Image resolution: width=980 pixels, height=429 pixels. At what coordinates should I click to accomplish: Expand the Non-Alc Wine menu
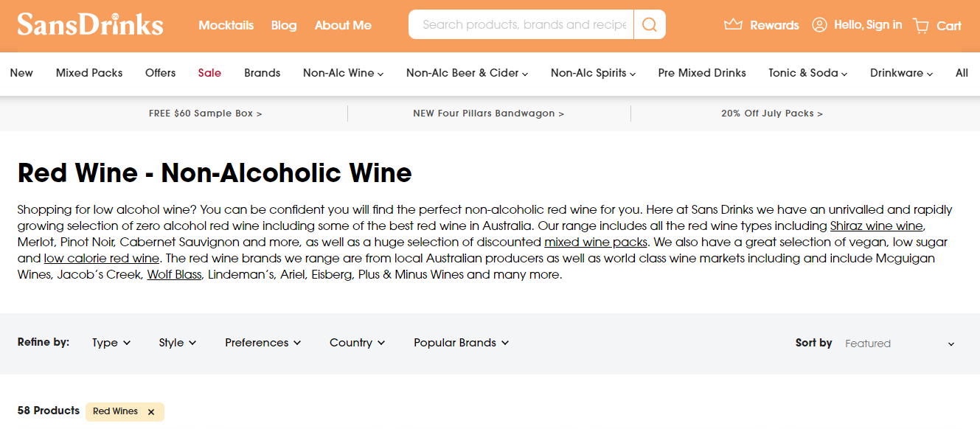click(342, 73)
